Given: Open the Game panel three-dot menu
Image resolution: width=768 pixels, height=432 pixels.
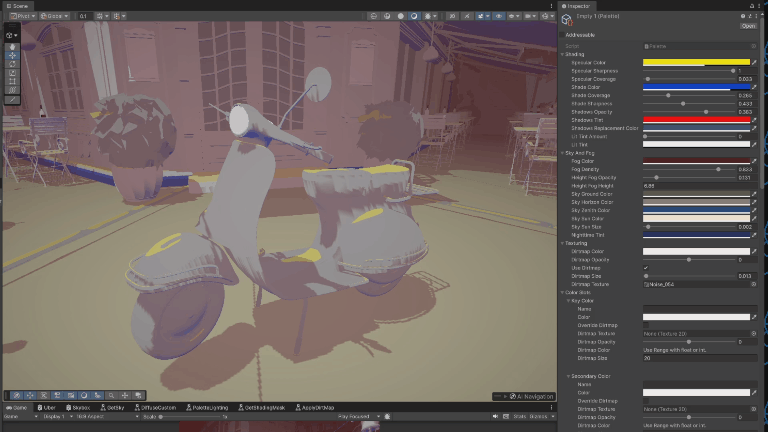Looking at the screenshot, I should [x=552, y=408].
